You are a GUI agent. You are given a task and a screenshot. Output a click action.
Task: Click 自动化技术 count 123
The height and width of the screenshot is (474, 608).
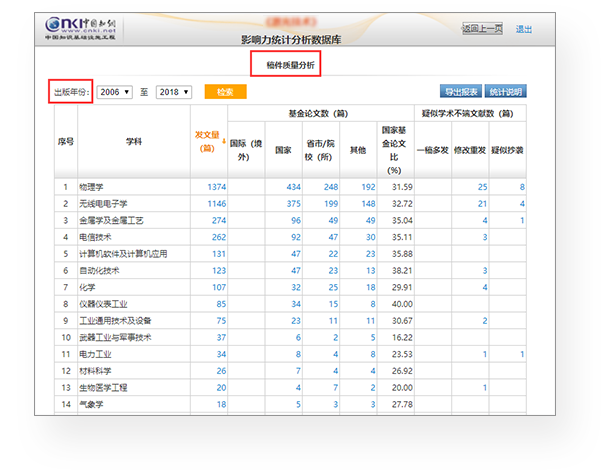click(219, 270)
